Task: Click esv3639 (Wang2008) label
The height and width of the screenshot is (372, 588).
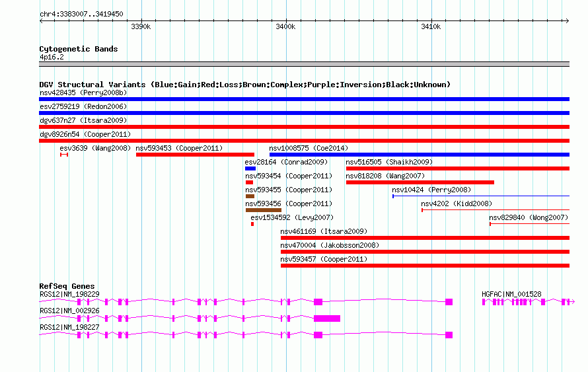Action: coord(95,148)
